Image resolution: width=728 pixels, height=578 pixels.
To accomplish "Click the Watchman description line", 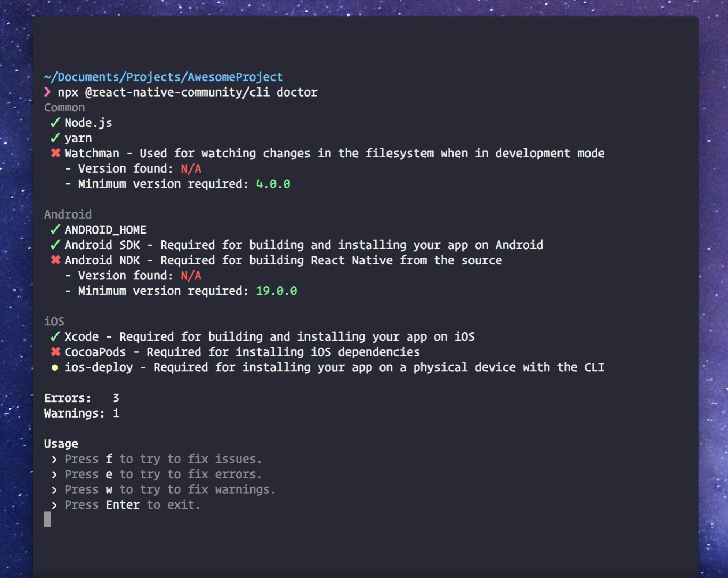I will tap(335, 154).
